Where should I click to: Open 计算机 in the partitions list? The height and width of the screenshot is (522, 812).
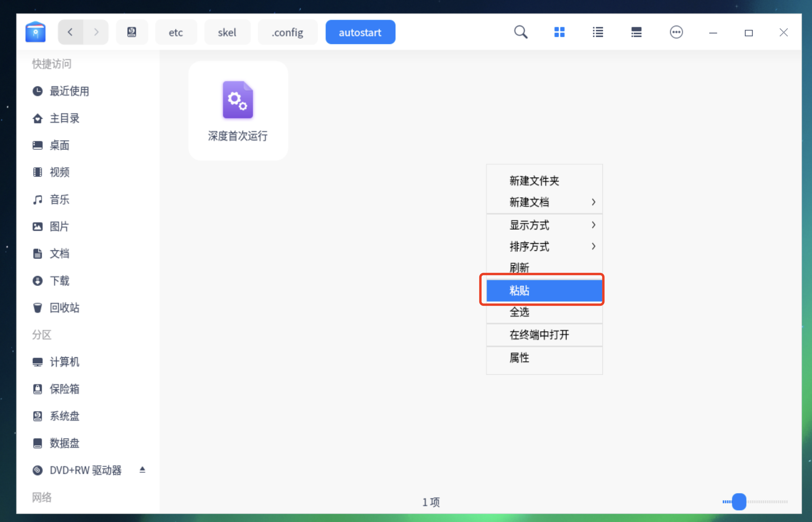[x=88, y=362]
